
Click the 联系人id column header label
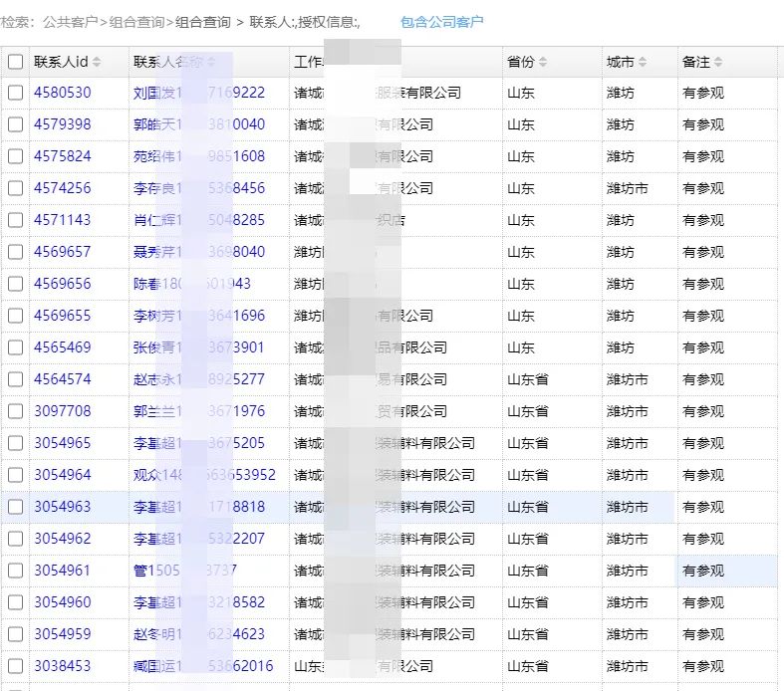(x=61, y=62)
